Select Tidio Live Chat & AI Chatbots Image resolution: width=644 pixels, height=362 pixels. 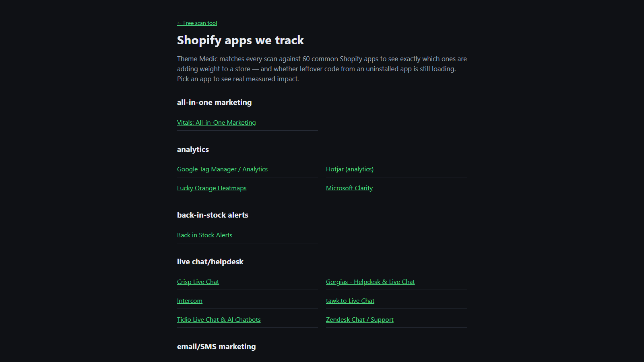219,320
